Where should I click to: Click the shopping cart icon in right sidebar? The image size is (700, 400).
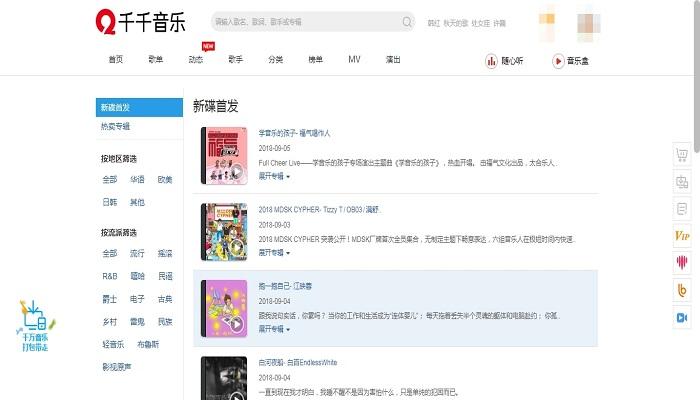[x=682, y=155]
